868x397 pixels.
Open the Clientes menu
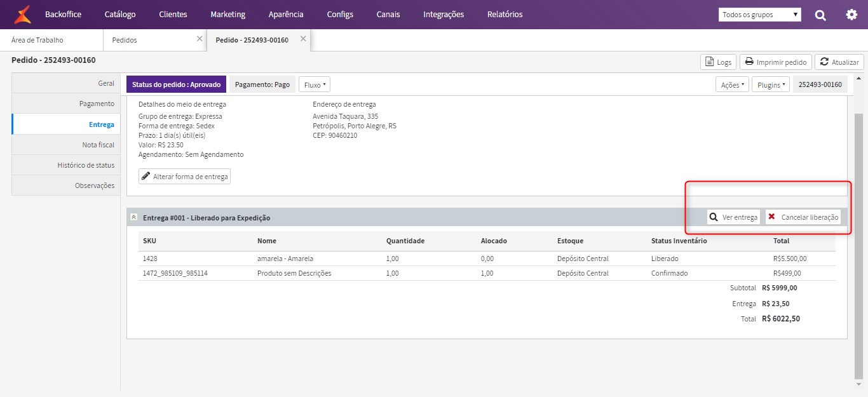173,14
